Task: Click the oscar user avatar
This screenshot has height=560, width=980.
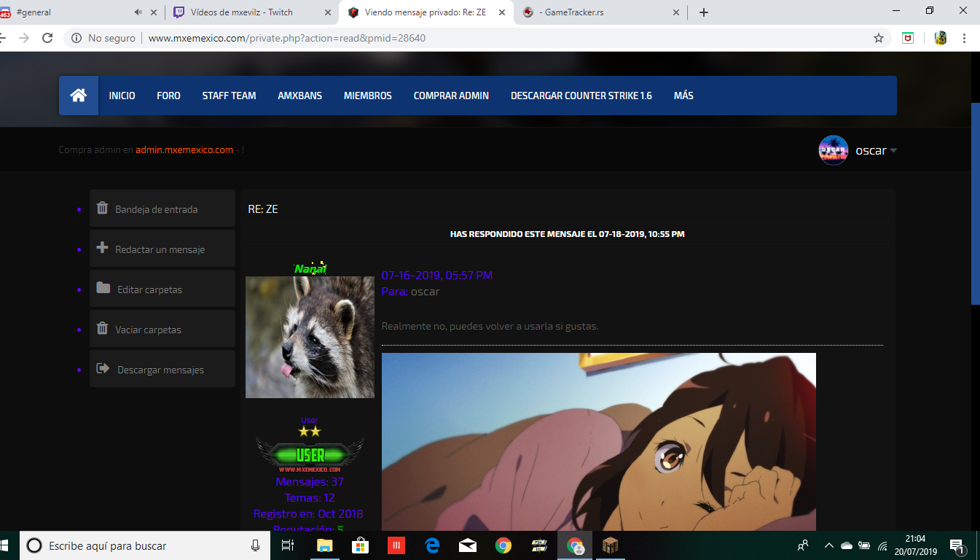Action: (x=834, y=150)
